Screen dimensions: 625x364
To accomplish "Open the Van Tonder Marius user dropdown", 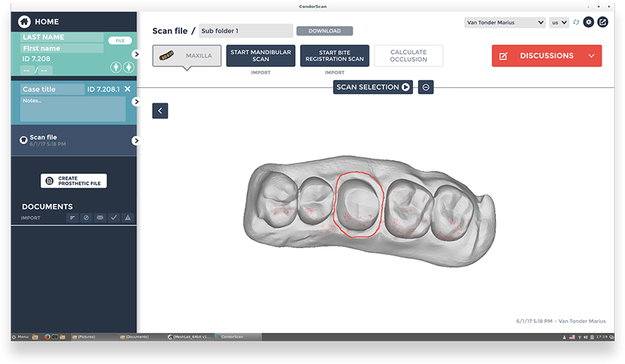I will (x=505, y=23).
